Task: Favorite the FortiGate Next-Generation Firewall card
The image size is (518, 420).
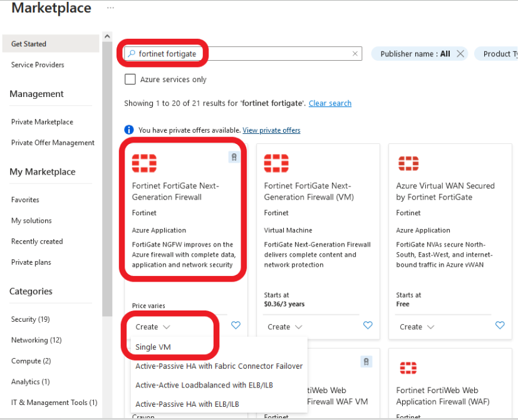Action: (x=236, y=325)
